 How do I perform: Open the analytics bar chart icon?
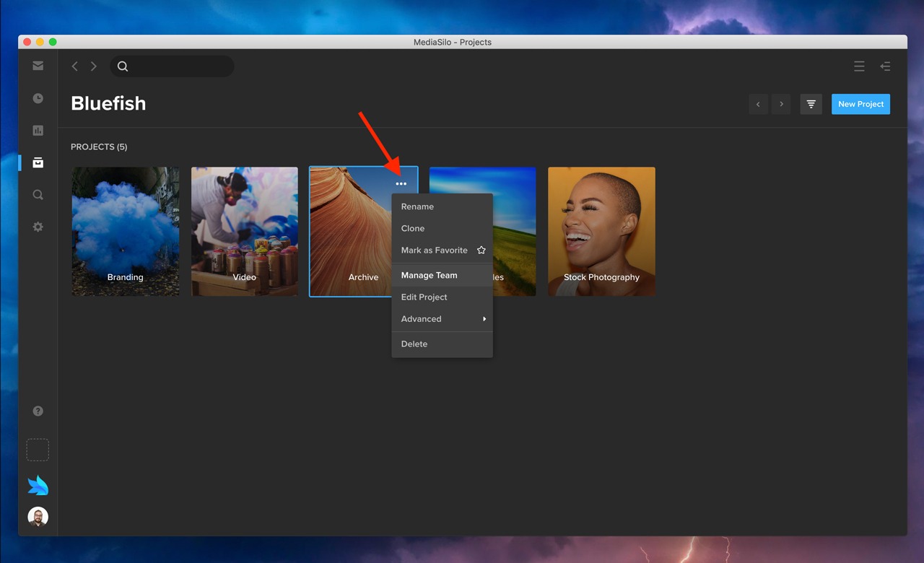click(x=38, y=131)
